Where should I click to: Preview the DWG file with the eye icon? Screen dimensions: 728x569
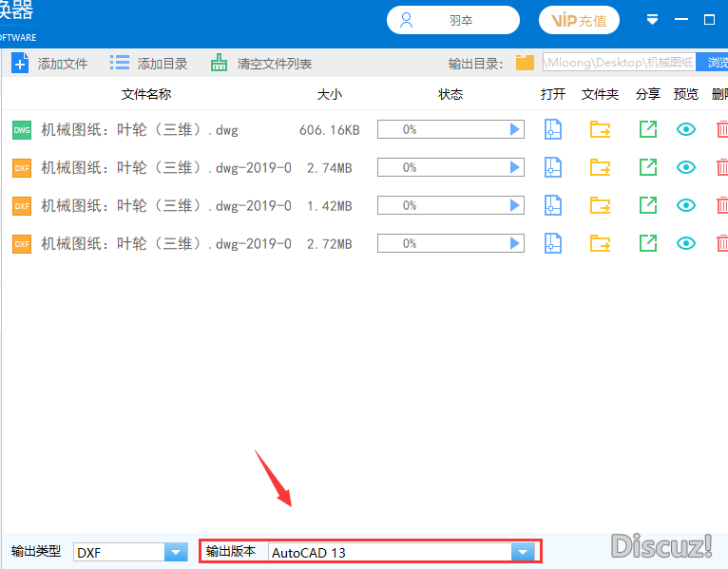(x=685, y=129)
